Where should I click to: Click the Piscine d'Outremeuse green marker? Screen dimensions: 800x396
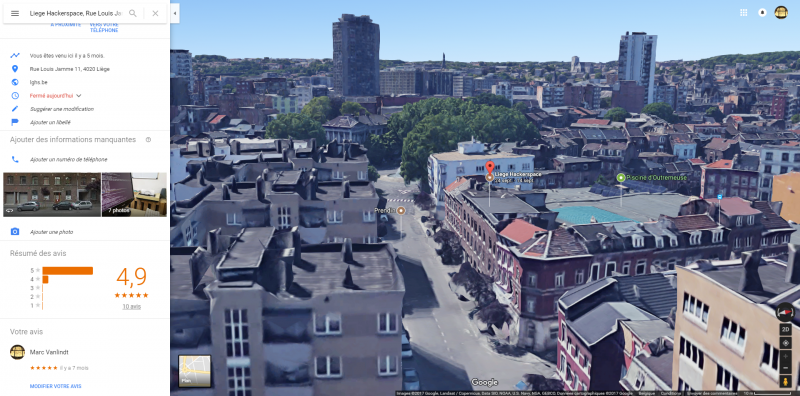tap(621, 178)
